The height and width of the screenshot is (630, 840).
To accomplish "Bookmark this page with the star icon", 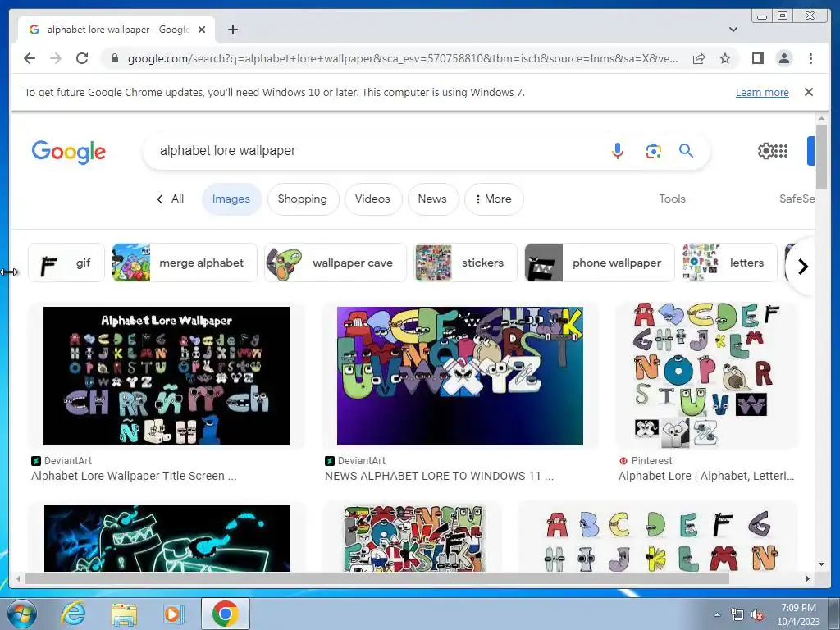I will pos(725,58).
